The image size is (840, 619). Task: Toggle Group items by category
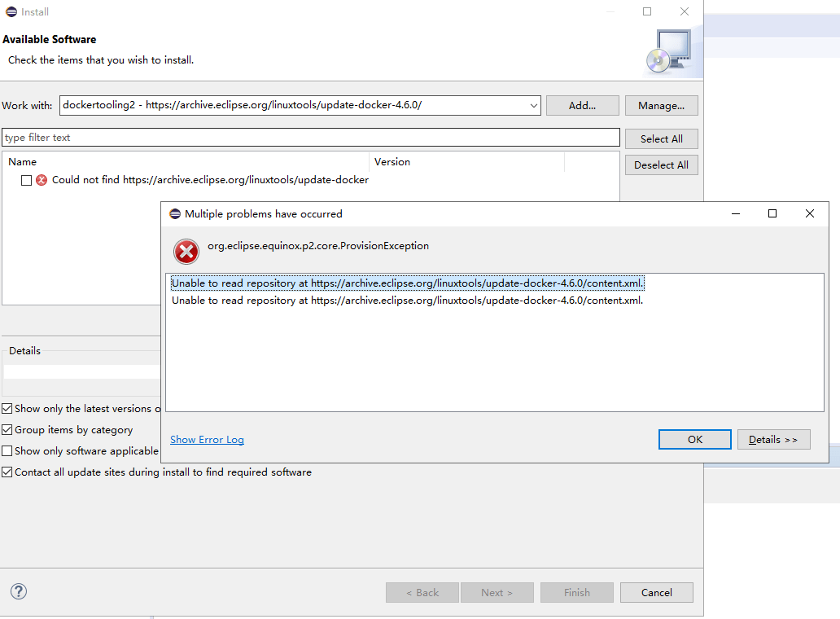click(7, 430)
